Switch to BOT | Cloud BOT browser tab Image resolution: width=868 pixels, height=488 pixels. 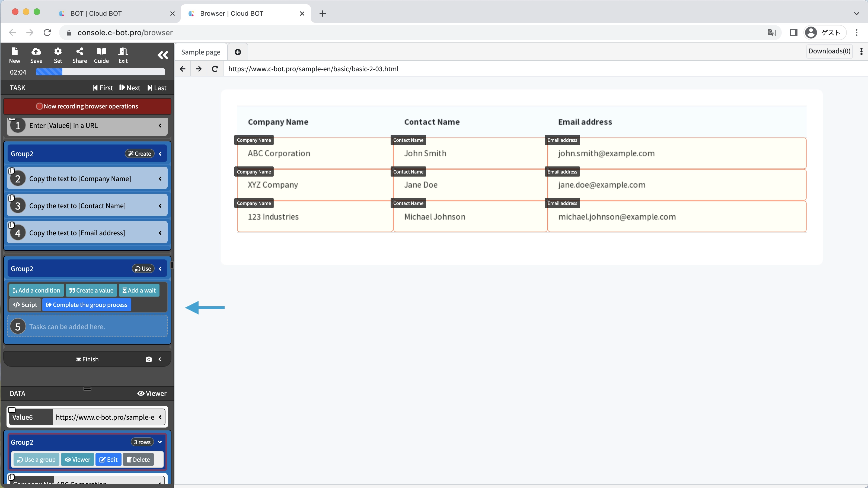(x=96, y=14)
